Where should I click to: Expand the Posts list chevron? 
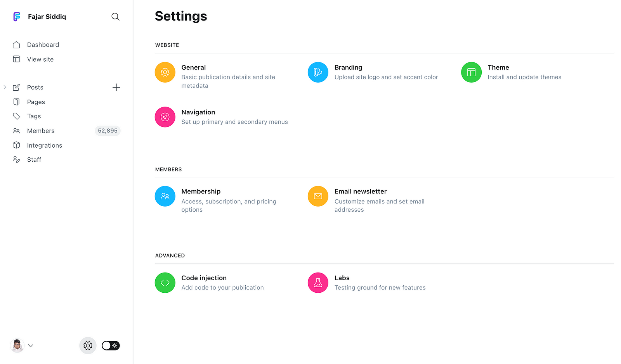pos(5,87)
